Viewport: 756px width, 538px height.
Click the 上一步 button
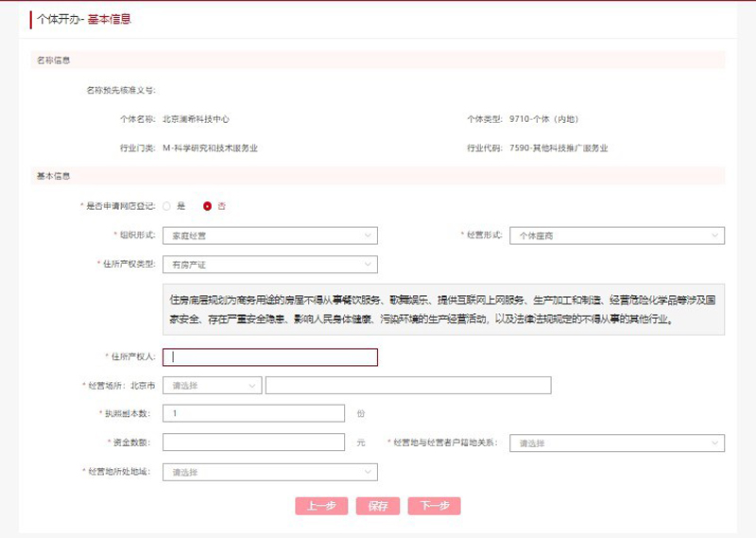point(321,506)
